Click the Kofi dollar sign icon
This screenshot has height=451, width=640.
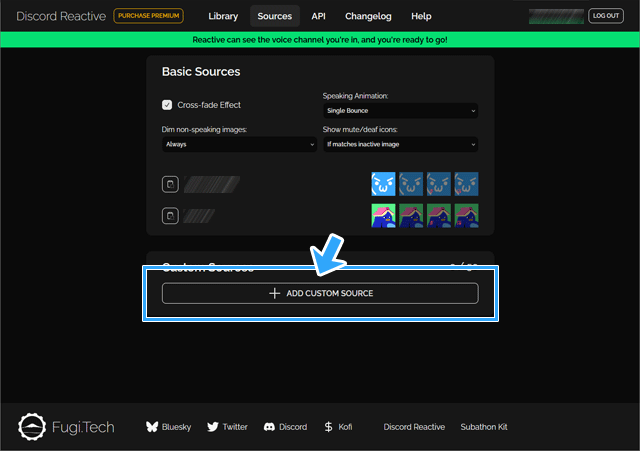tap(328, 427)
